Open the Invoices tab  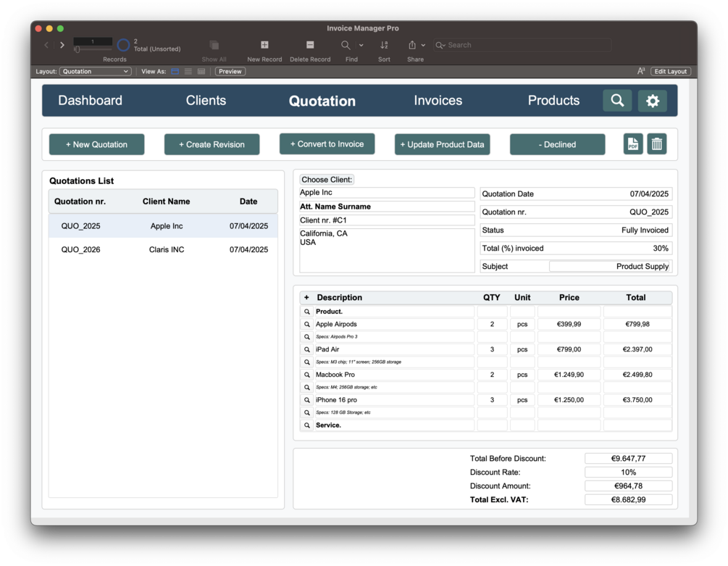[438, 100]
